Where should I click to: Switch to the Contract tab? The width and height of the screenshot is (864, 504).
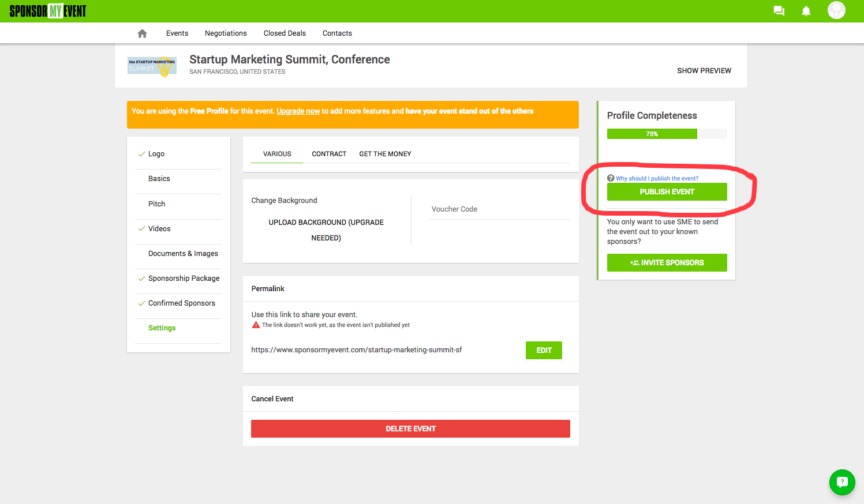329,154
